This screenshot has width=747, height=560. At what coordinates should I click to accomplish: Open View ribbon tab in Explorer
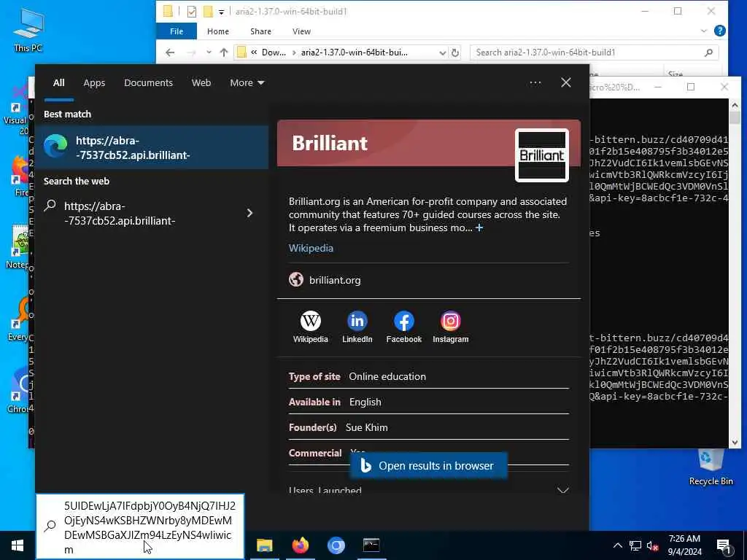301,31
